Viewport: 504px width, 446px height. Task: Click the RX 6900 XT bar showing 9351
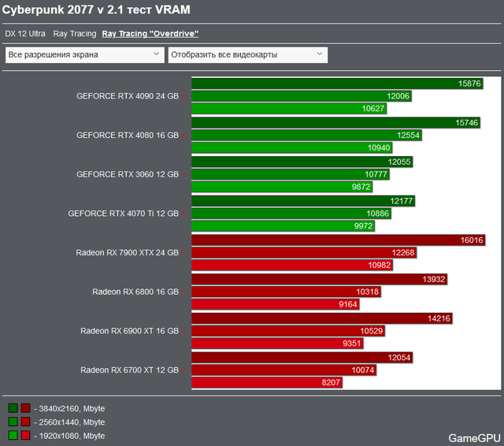pos(277,344)
